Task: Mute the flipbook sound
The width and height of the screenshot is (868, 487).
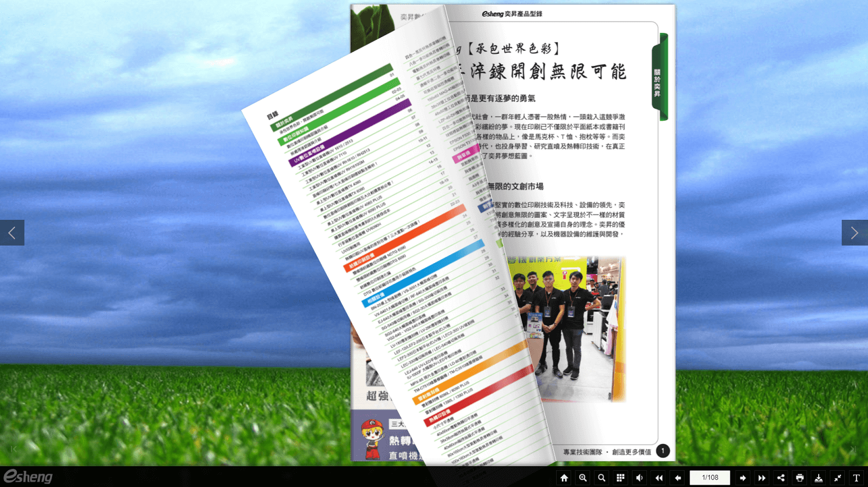Action: 639,478
